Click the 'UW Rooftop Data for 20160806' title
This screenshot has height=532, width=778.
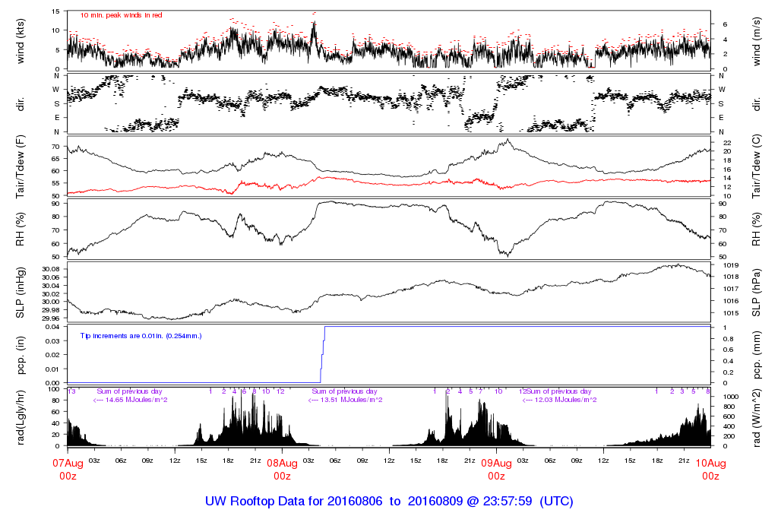[294, 502]
